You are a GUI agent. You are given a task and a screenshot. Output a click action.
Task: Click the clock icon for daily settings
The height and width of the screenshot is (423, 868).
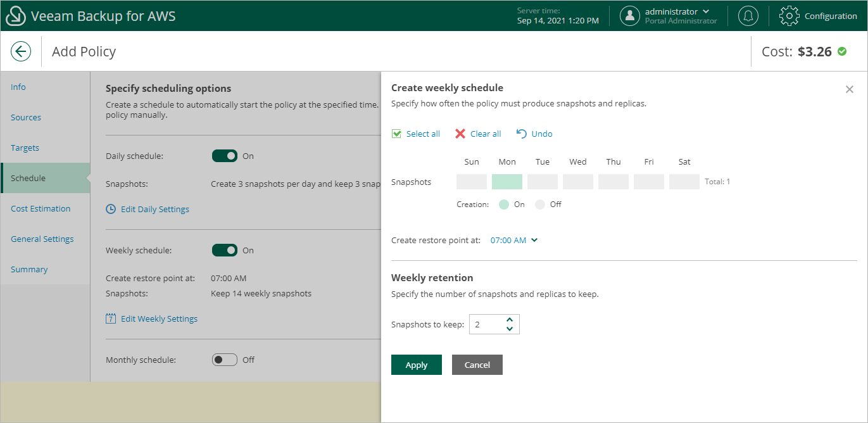(x=111, y=209)
